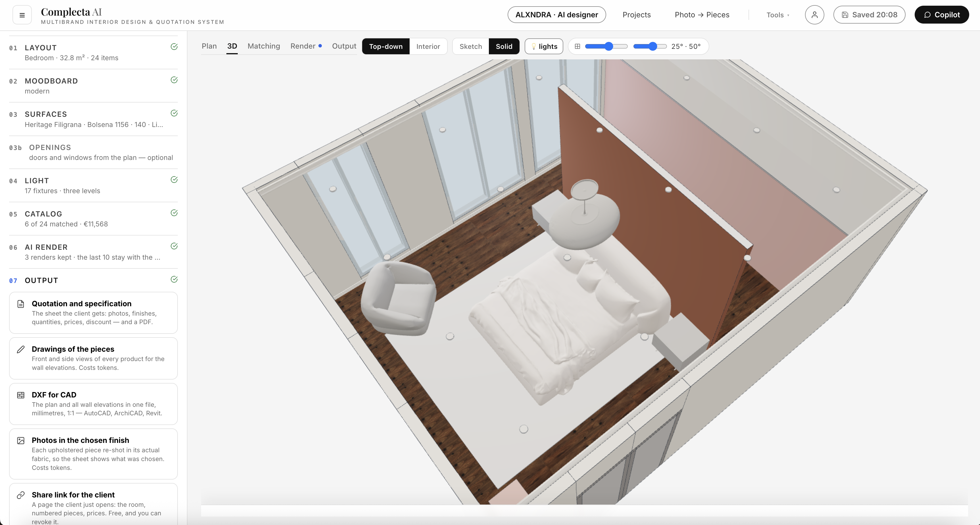Expand the 04 Light step
This screenshot has height=525, width=980.
(x=93, y=186)
